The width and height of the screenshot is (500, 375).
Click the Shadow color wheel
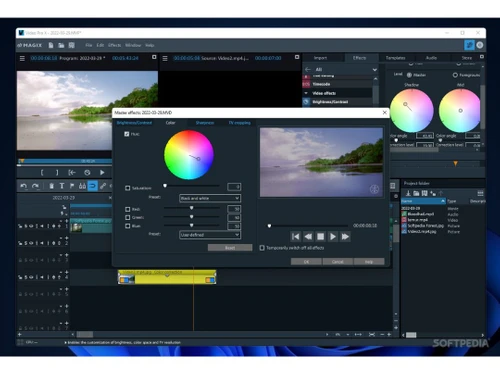(x=412, y=111)
